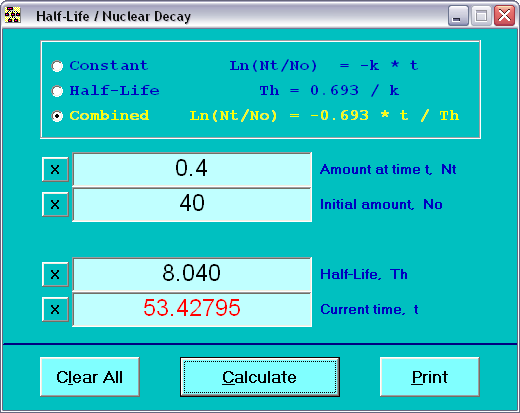Click the Nt input field showing 0.4
Screen dimensions: 520x413
(192, 169)
